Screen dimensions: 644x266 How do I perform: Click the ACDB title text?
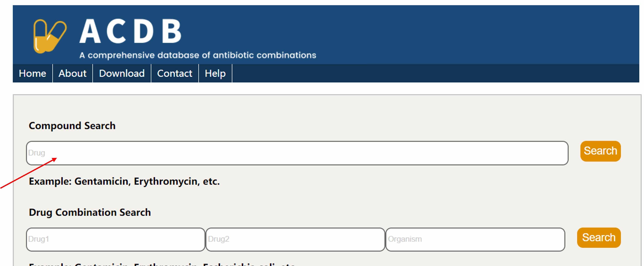coord(130,31)
